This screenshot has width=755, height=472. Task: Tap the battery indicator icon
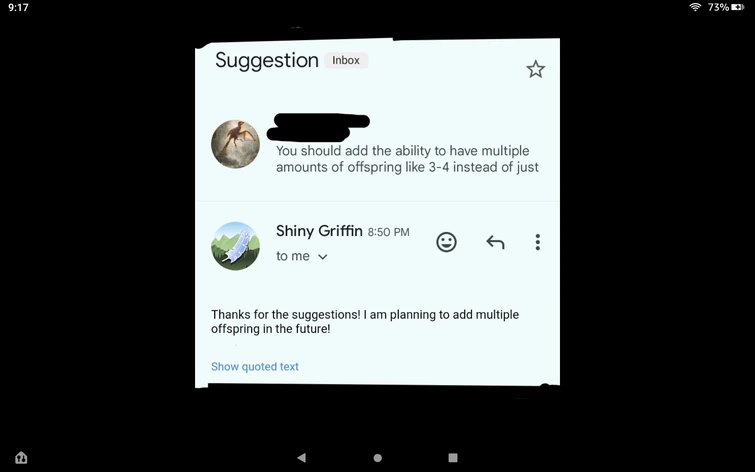point(738,7)
